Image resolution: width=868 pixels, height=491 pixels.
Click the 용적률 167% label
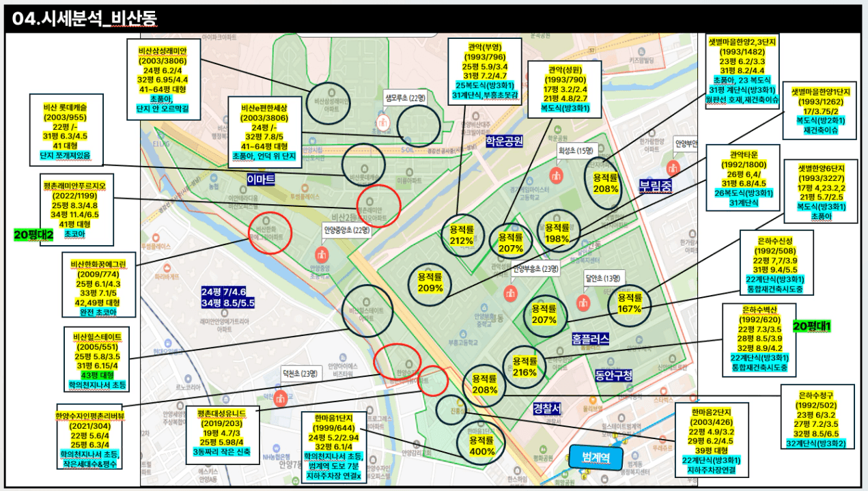(630, 303)
